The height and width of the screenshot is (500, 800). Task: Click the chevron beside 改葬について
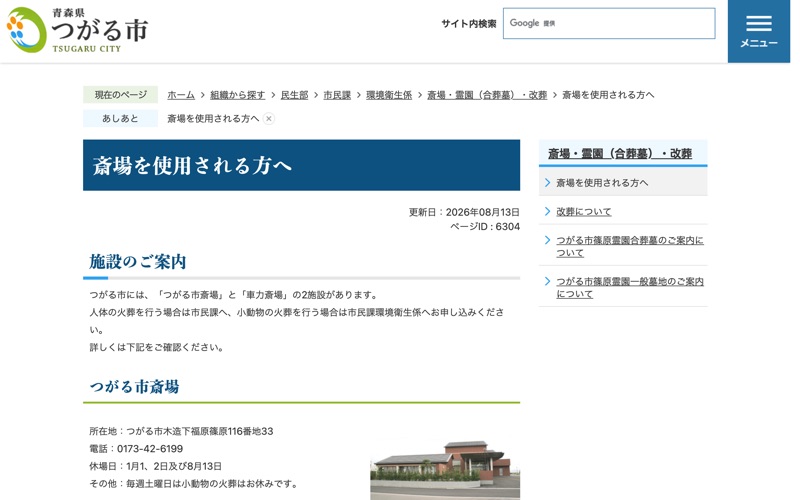[547, 211]
